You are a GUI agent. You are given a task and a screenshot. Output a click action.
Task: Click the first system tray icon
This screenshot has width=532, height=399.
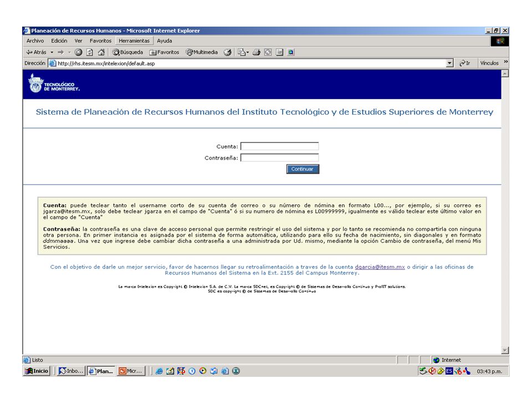pos(423,371)
